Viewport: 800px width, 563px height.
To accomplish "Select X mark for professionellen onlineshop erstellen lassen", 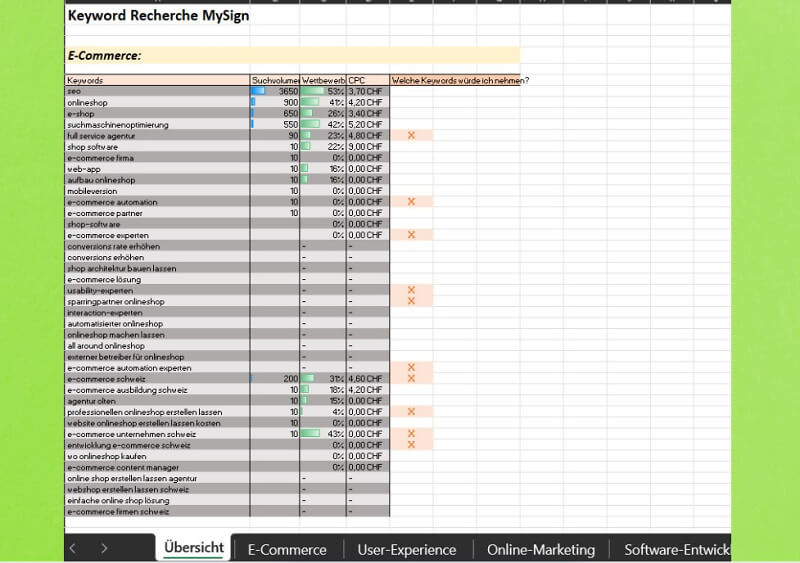I will click(411, 411).
